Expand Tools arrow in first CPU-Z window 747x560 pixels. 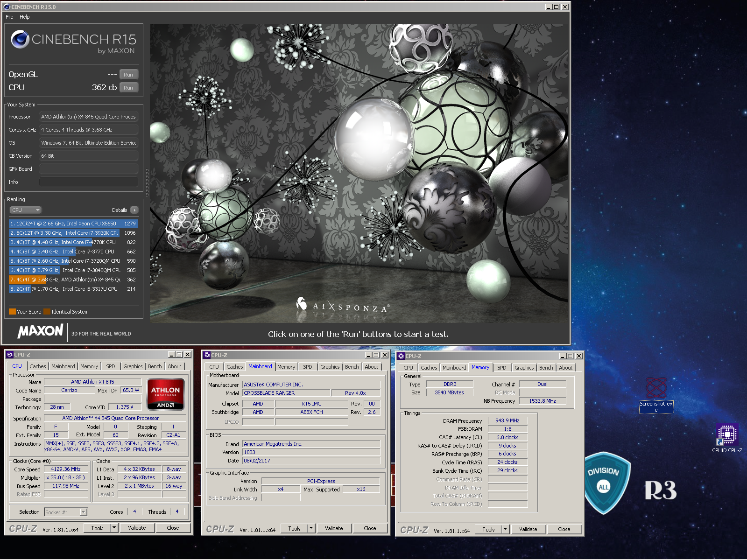114,528
